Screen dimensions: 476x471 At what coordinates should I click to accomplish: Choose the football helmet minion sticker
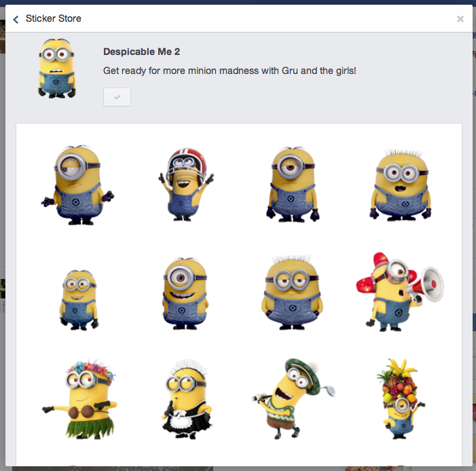tap(185, 185)
